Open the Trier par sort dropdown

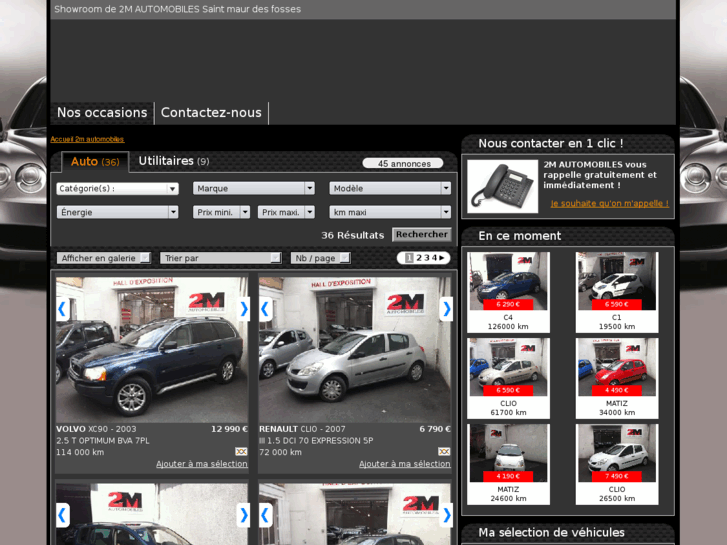220,258
